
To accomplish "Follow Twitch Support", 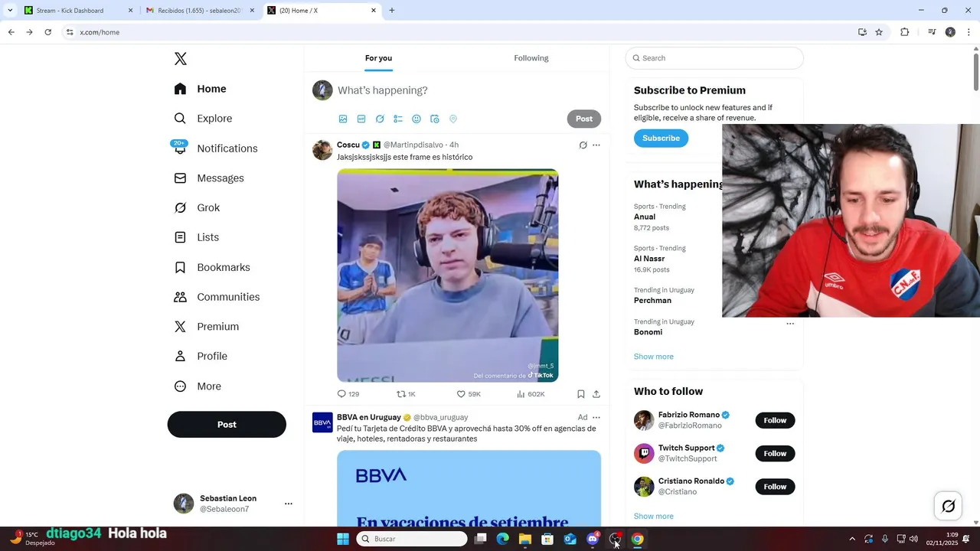I will (x=775, y=453).
